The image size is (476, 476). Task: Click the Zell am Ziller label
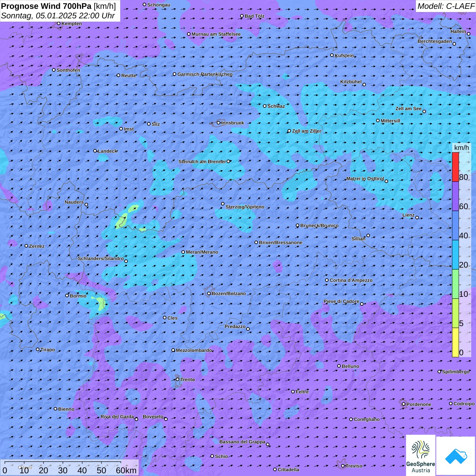(306, 131)
